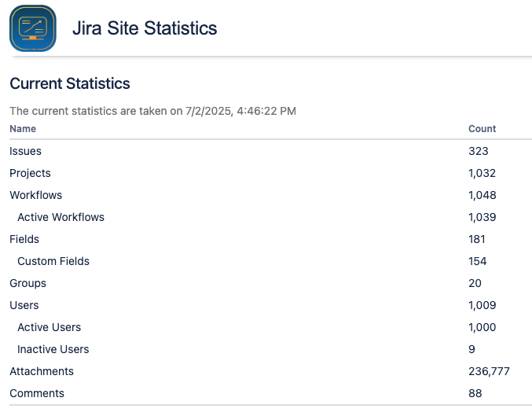Click the Issues count value 323
Viewport: 532px width, 416px height.
(x=478, y=151)
